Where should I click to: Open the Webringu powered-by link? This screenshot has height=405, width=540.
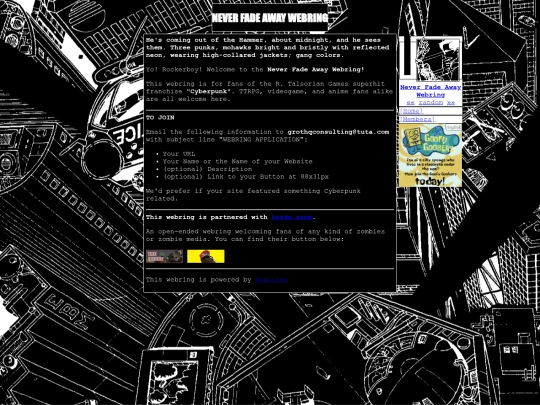271,280
